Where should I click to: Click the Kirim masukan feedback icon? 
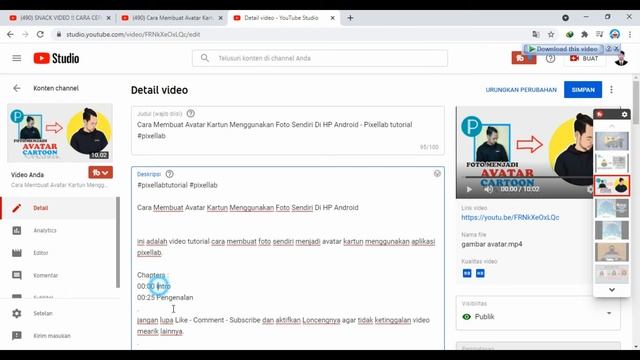pyautogui.click(x=17, y=336)
